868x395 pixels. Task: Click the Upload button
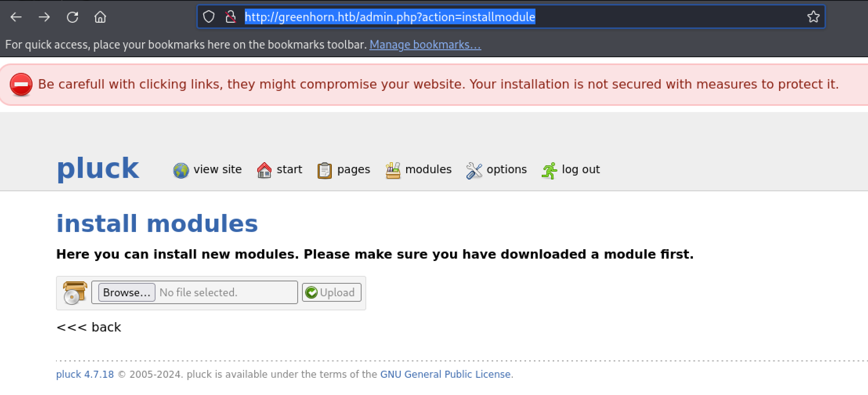click(331, 293)
